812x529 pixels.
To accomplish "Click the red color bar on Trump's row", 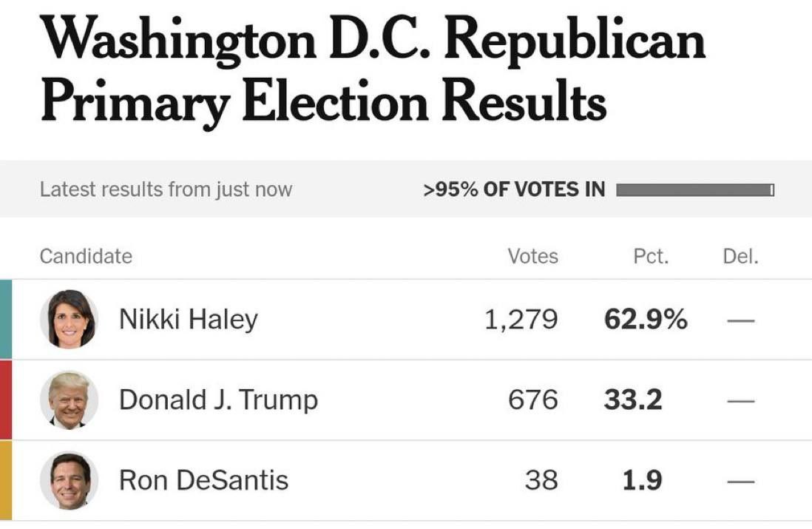I will pos(5,400).
